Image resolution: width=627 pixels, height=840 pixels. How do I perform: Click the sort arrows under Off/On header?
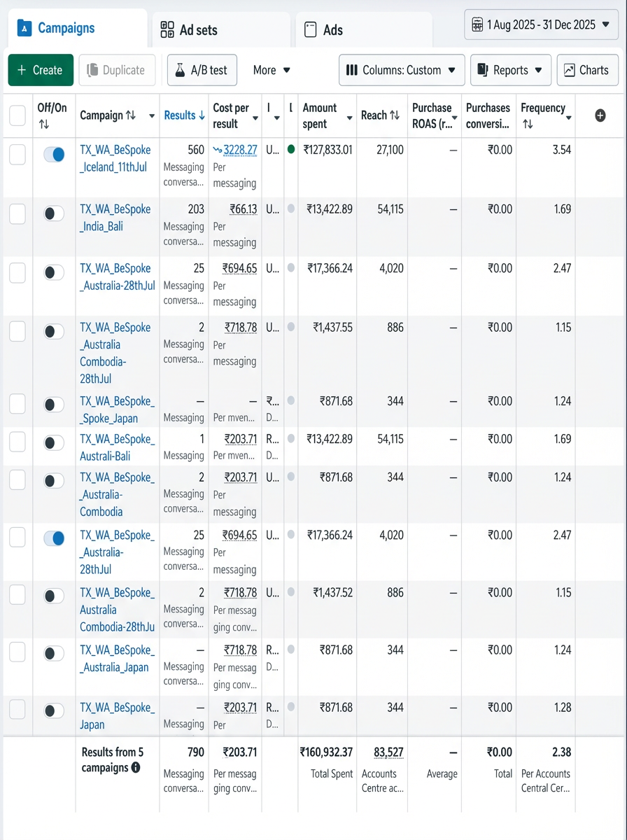tap(44, 124)
